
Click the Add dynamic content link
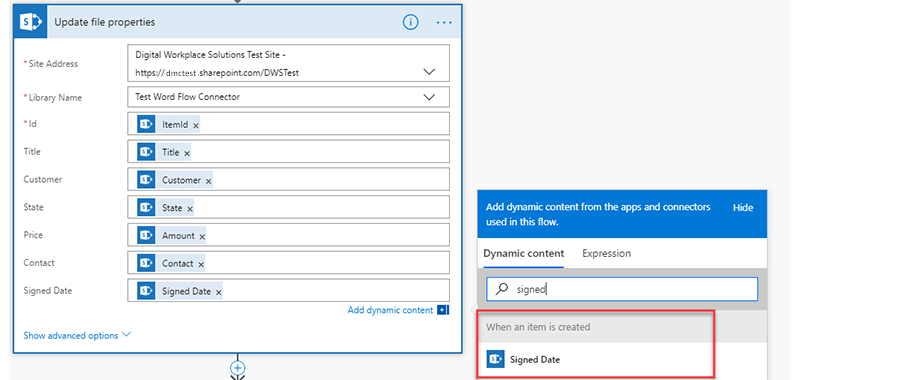(x=390, y=310)
